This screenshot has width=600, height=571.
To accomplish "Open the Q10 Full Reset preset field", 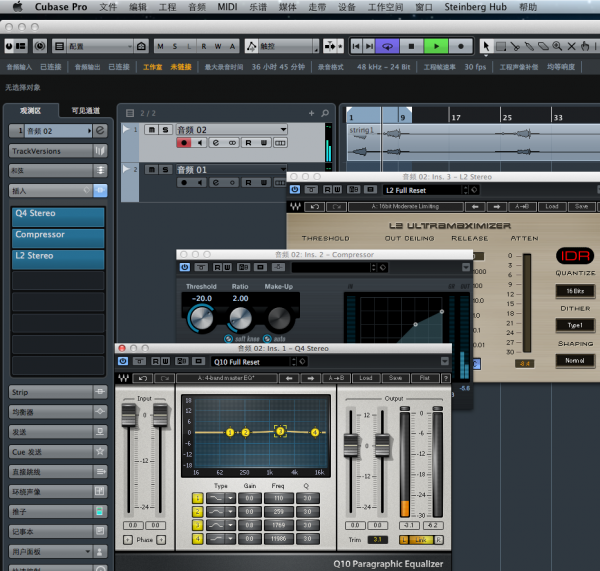I will pos(251,362).
